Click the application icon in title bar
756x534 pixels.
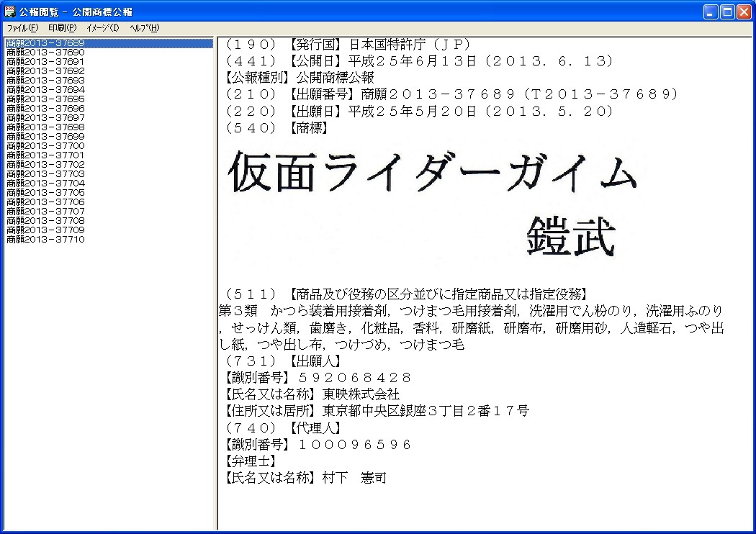coord(9,12)
